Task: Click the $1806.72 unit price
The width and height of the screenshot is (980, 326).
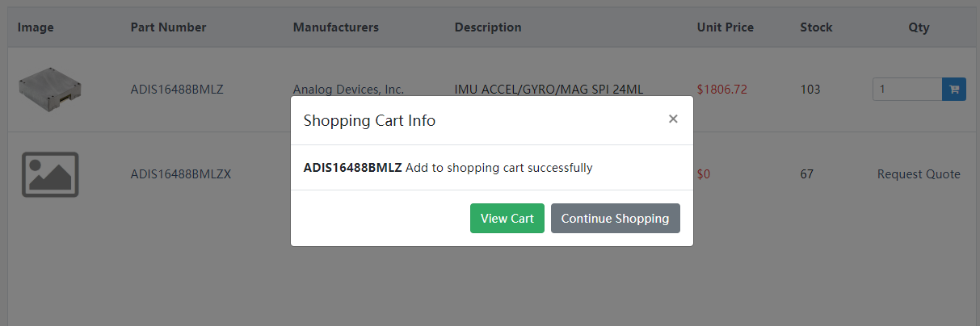Action: click(722, 90)
